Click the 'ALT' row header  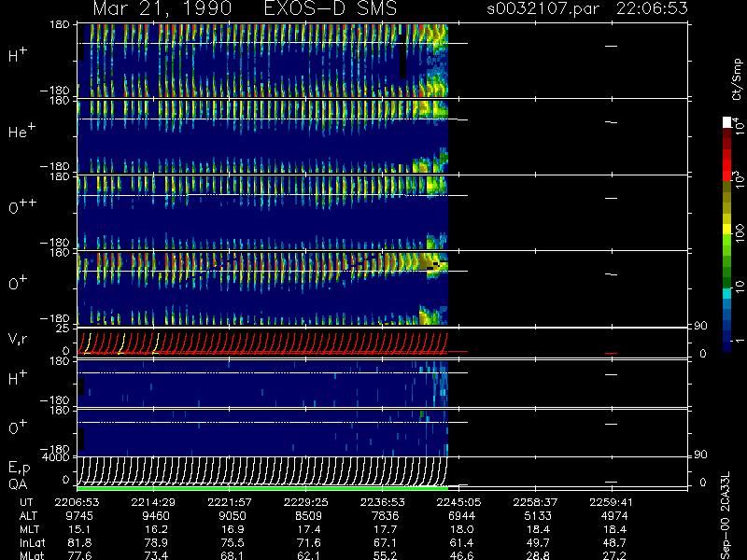[28, 516]
